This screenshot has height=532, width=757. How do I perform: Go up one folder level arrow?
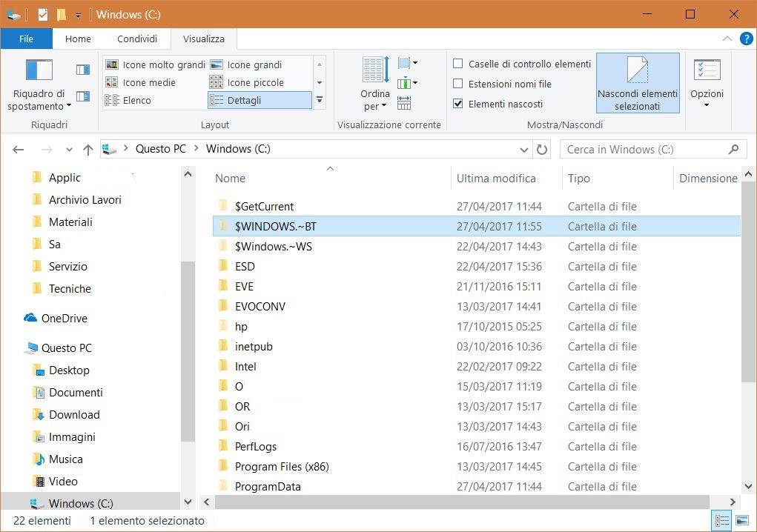click(x=88, y=150)
